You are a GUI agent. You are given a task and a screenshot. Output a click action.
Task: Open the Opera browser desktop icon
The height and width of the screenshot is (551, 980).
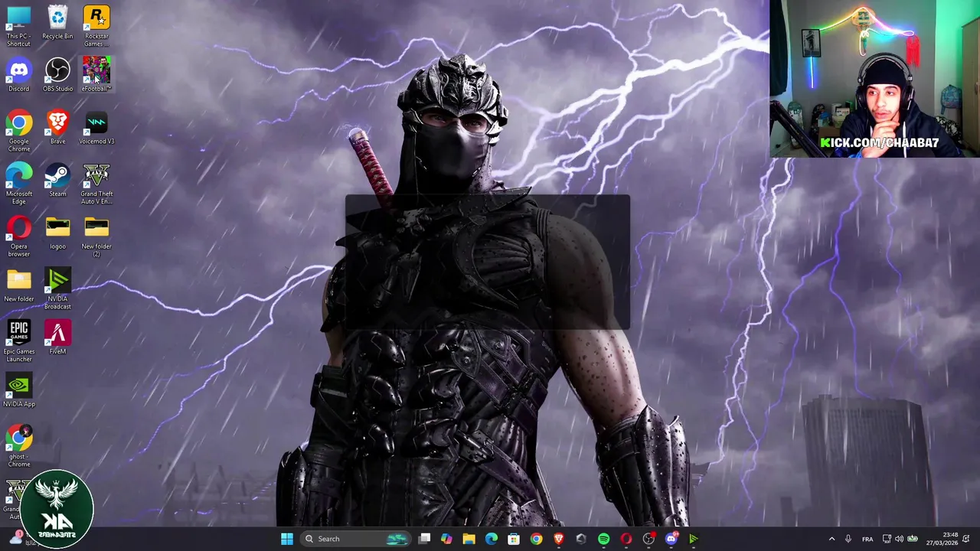coord(18,236)
